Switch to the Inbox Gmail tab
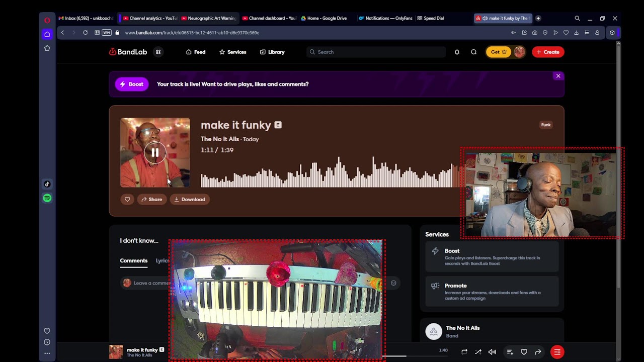644x362 pixels. pyautogui.click(x=86, y=18)
